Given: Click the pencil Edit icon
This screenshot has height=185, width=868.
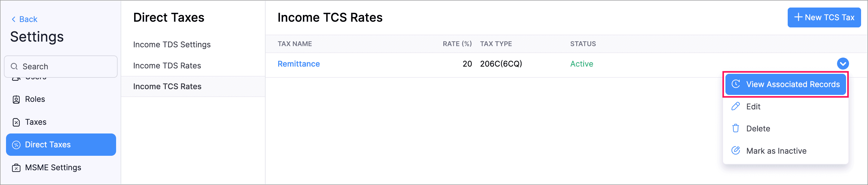Looking at the screenshot, I should click(x=736, y=107).
